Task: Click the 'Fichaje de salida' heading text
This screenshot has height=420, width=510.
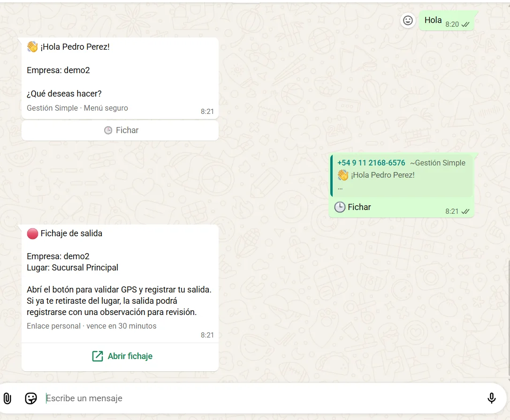Action: [71, 233]
